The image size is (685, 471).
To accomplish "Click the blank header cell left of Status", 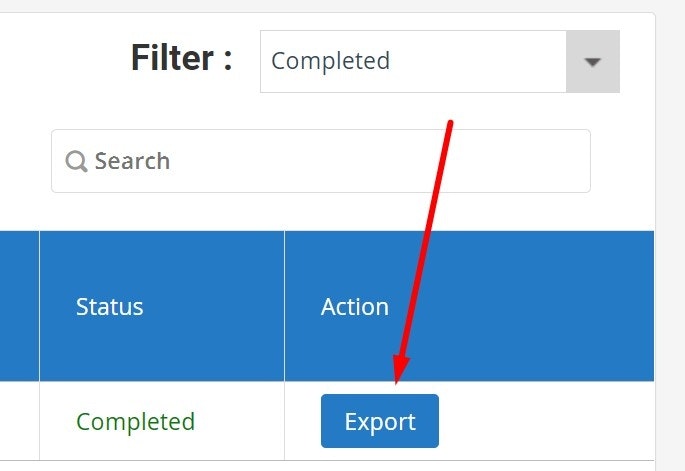I will click(x=18, y=306).
